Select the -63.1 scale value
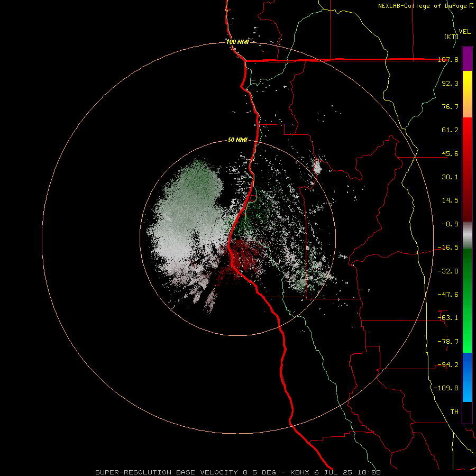The width and height of the screenshot is (476, 476). point(448,318)
